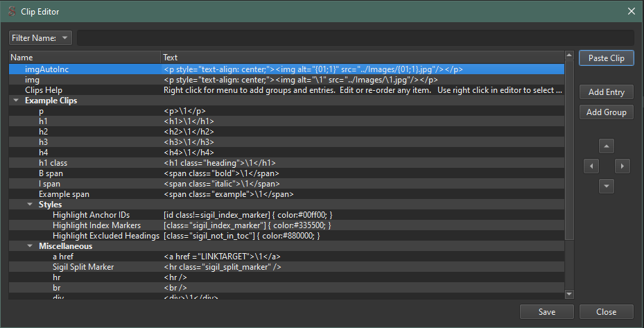
Task: Move the selected clip right with the right arrow
Action: (623, 166)
